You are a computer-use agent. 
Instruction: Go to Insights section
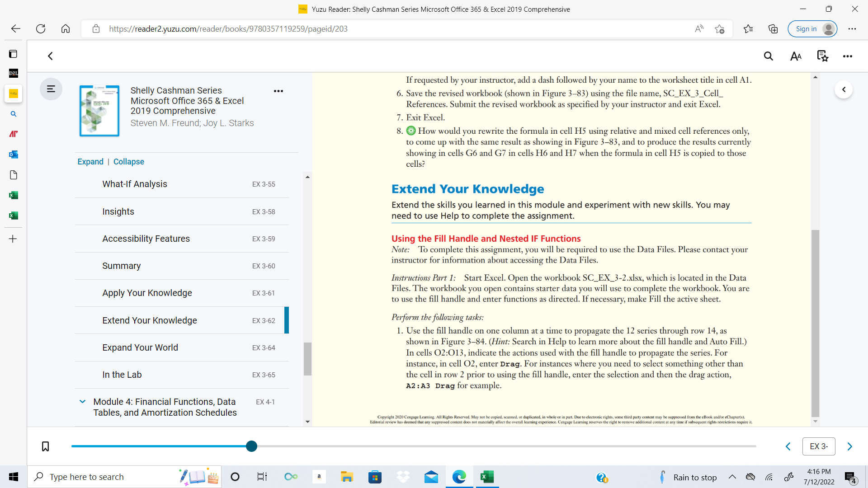(182, 211)
